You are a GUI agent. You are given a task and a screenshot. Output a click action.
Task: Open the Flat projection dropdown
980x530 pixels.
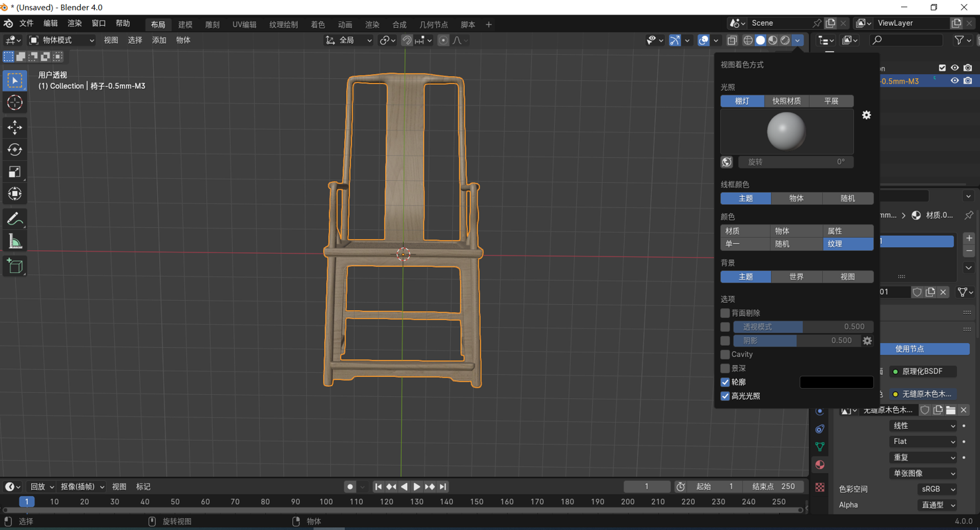tap(923, 442)
